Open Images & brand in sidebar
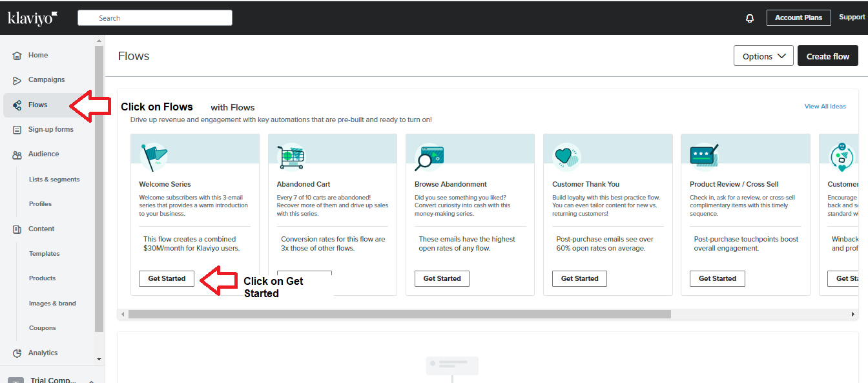This screenshot has width=868, height=383. coord(52,304)
